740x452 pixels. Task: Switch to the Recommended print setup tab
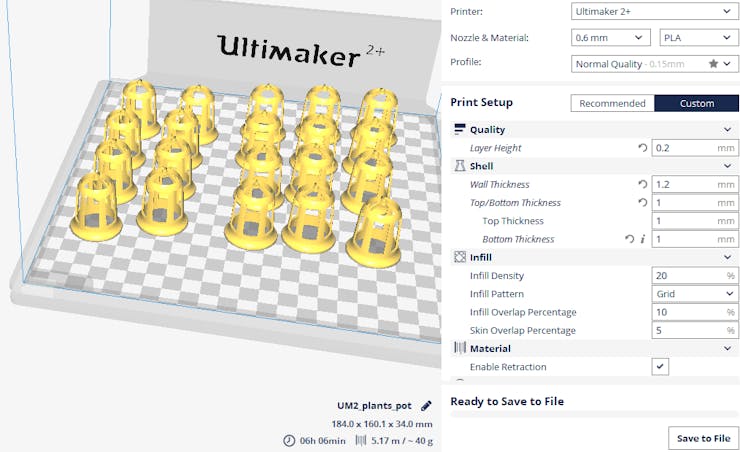612,103
